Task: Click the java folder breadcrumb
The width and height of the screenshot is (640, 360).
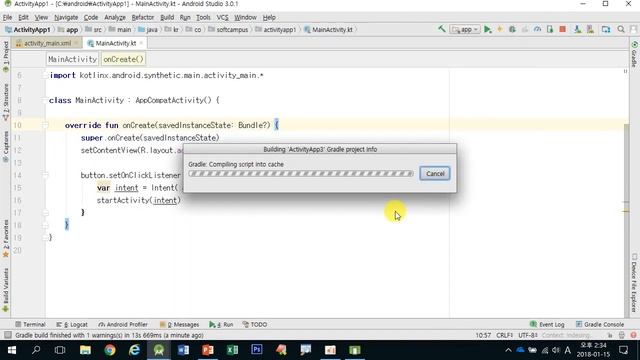Action: (x=148, y=30)
